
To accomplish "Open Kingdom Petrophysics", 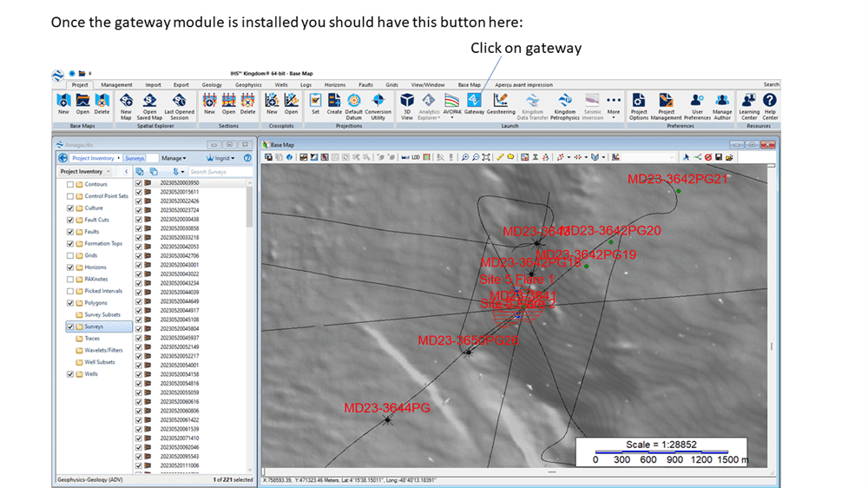I will (564, 103).
